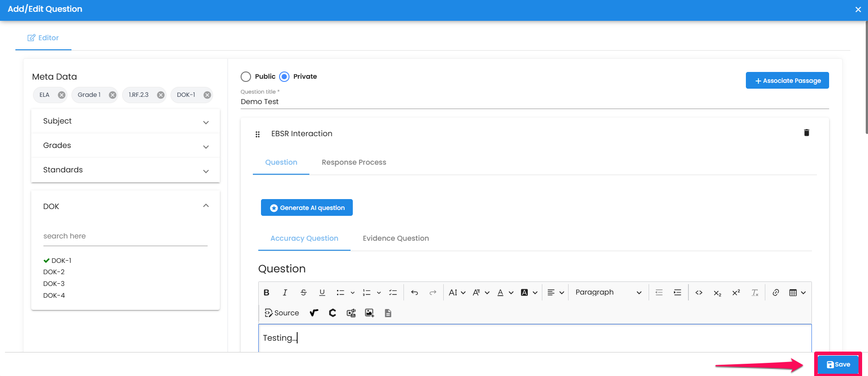The height and width of the screenshot is (376, 868).
Task: Select the Private radio button
Action: tap(285, 76)
